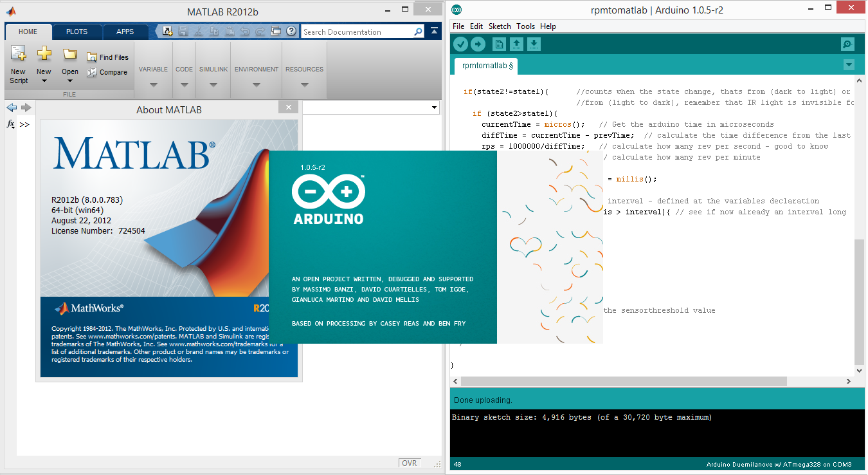
Task: Open MATLAB Help question mark icon
Action: [x=291, y=31]
